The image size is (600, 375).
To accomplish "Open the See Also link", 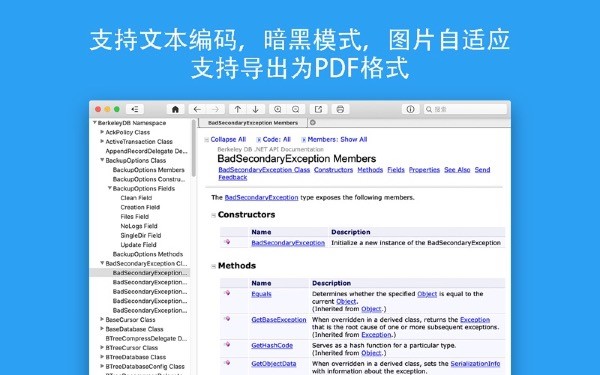I will tap(457, 170).
